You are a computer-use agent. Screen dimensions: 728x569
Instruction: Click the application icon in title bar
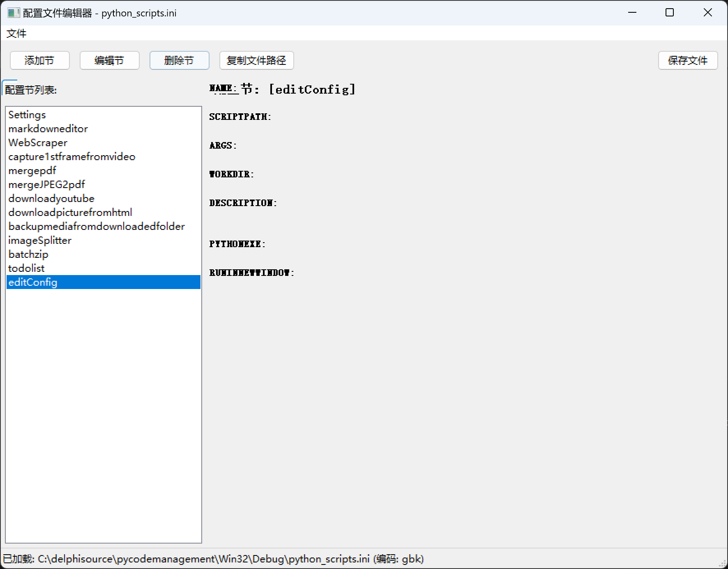[x=14, y=13]
